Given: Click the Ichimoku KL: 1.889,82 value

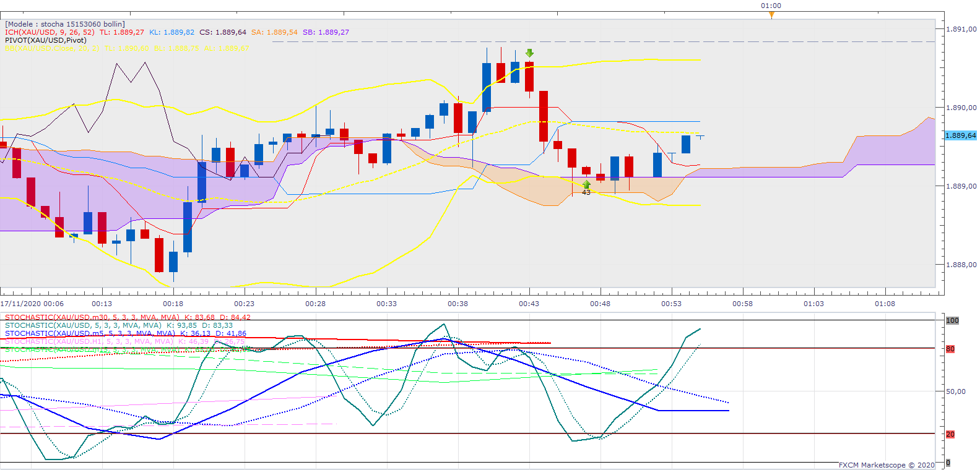Looking at the screenshot, I should pos(172,32).
